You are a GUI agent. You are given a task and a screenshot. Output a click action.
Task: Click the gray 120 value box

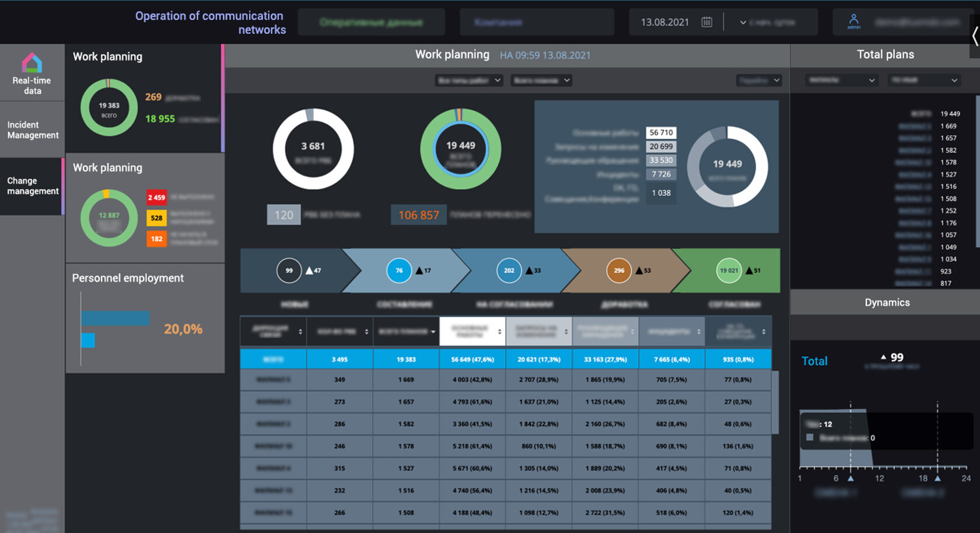tap(284, 215)
